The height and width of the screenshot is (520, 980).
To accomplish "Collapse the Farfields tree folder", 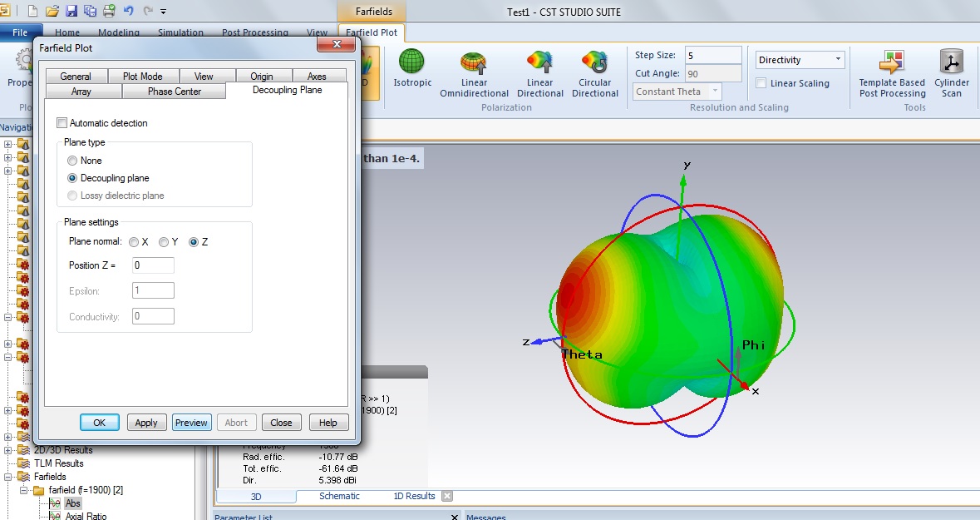I will (8, 477).
